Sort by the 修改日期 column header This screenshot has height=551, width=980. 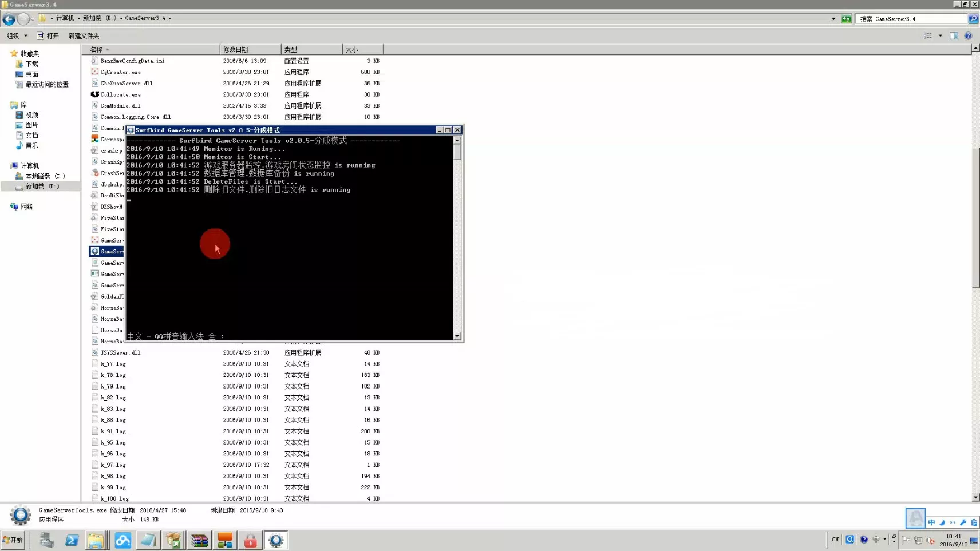250,49
